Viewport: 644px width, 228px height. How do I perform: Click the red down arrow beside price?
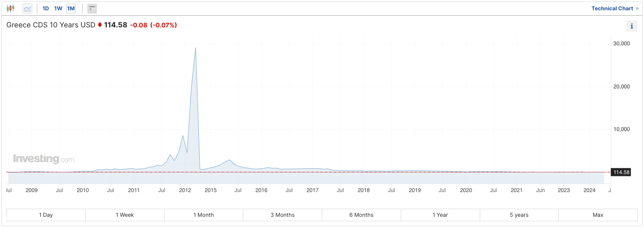pyautogui.click(x=100, y=25)
